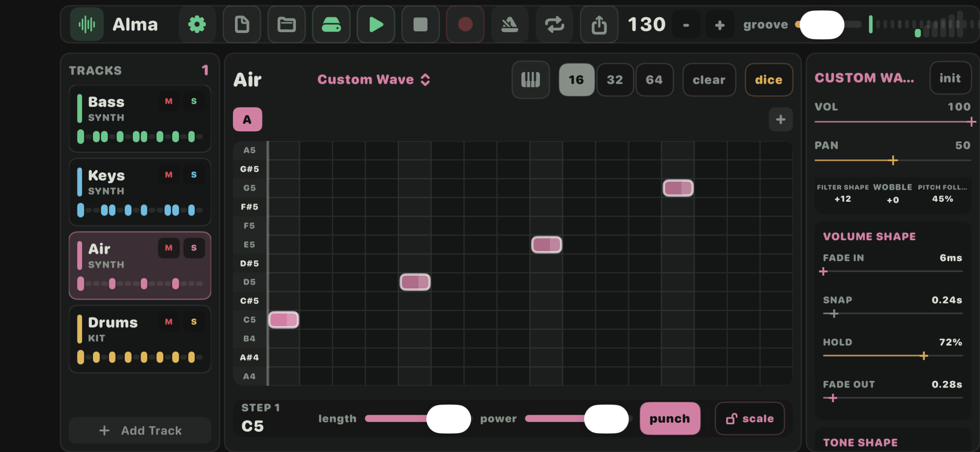Click the save disk icon in toolbar
This screenshot has height=452, width=980.
(x=331, y=24)
